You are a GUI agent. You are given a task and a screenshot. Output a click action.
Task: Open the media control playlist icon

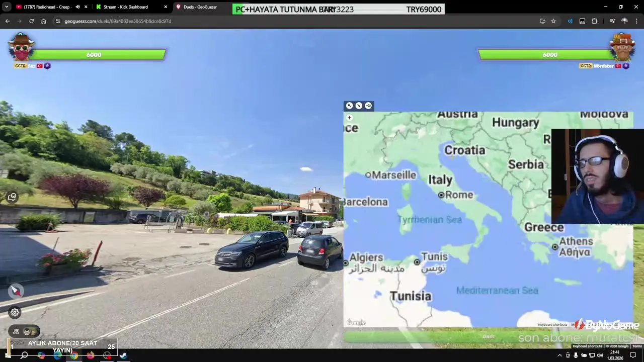pyautogui.click(x=612, y=21)
